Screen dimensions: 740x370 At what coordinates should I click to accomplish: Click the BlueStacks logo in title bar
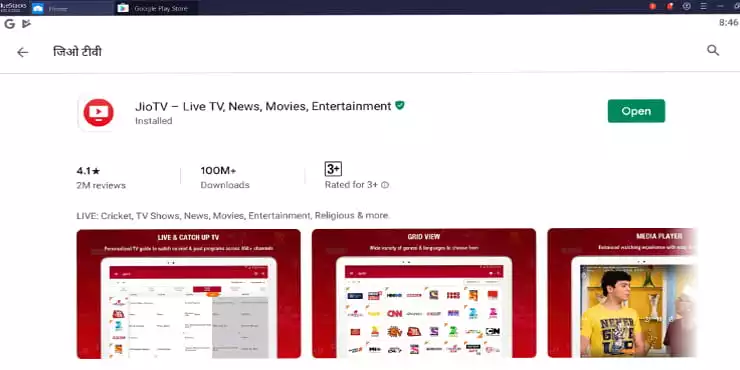(13, 7)
